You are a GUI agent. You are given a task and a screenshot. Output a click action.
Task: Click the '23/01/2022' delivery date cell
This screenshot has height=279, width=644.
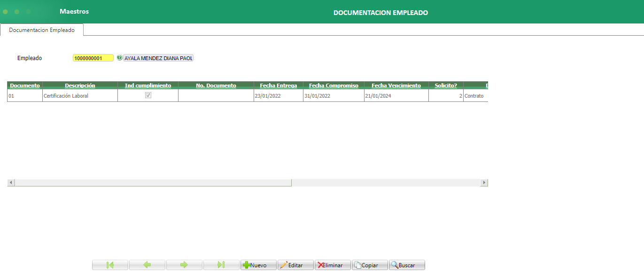coord(279,95)
